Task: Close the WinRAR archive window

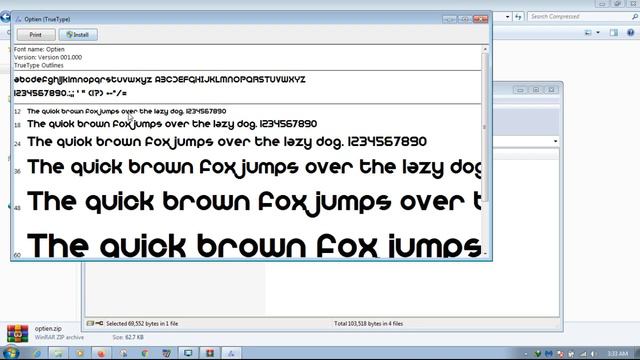Action: [551, 90]
